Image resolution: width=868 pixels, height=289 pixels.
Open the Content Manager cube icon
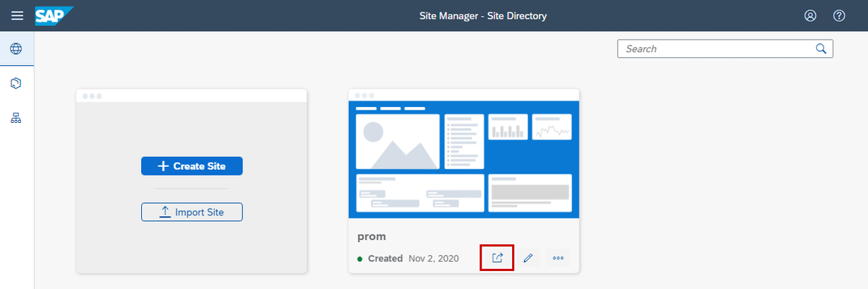(16, 84)
